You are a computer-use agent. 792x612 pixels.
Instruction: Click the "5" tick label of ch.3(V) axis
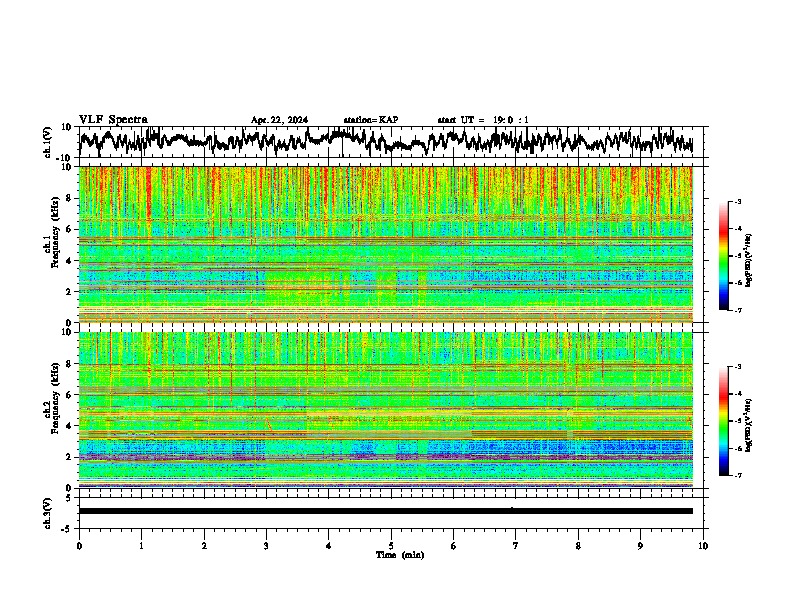pyautogui.click(x=70, y=498)
